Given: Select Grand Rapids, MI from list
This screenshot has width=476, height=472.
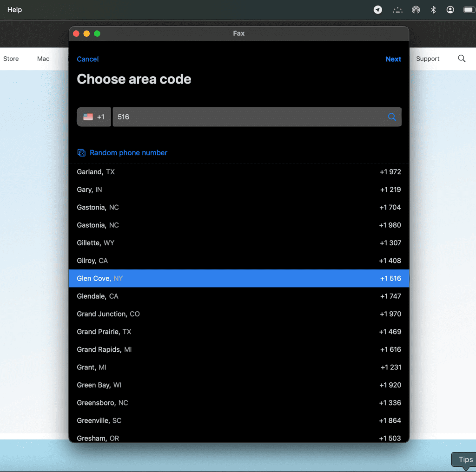Looking at the screenshot, I should (238, 349).
